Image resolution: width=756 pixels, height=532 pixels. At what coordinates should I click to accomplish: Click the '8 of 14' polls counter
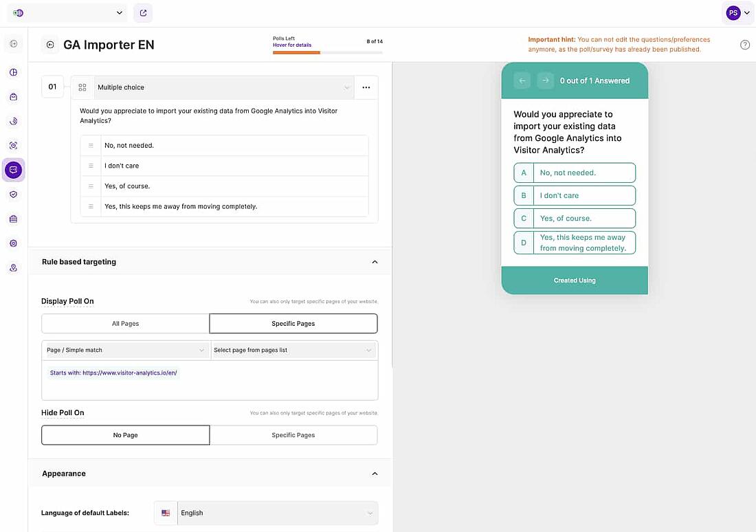pyautogui.click(x=375, y=41)
